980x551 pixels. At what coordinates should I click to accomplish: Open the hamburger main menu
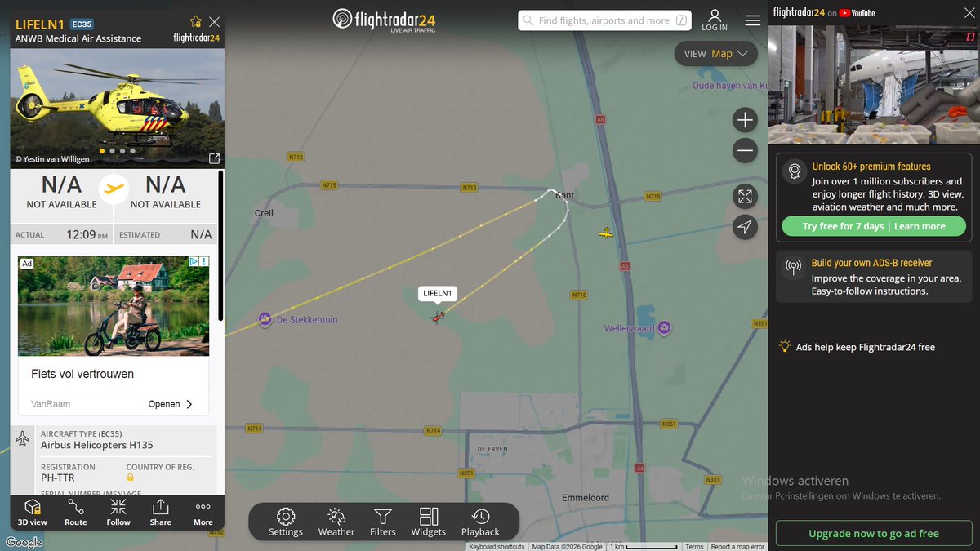pos(752,20)
